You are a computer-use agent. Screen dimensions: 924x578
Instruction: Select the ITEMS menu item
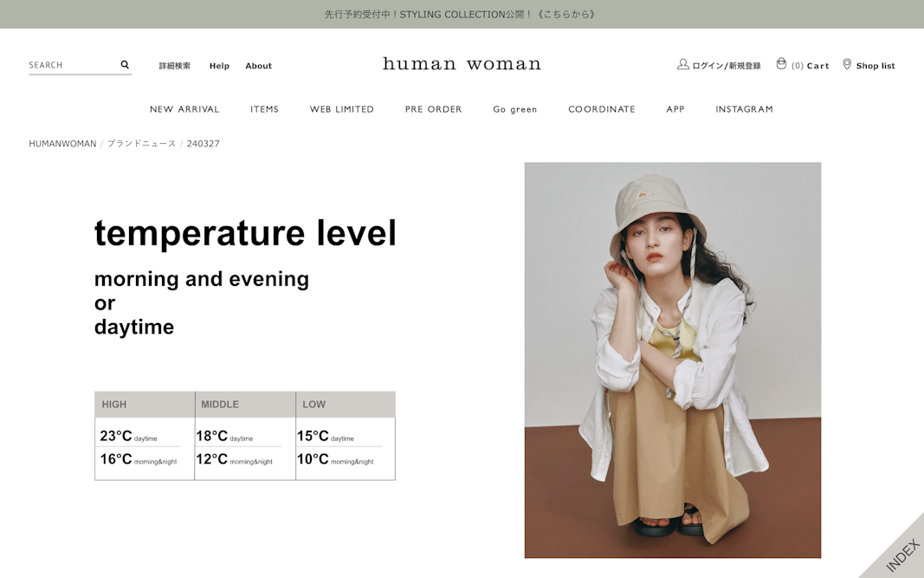264,109
